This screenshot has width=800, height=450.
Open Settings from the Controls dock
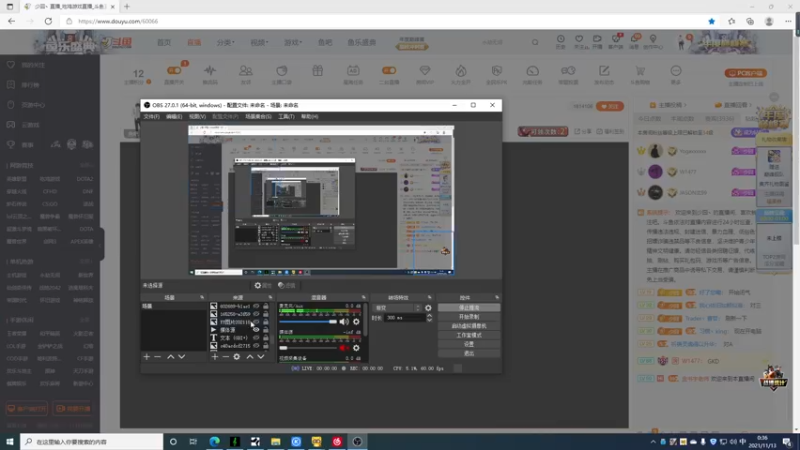[x=469, y=344]
